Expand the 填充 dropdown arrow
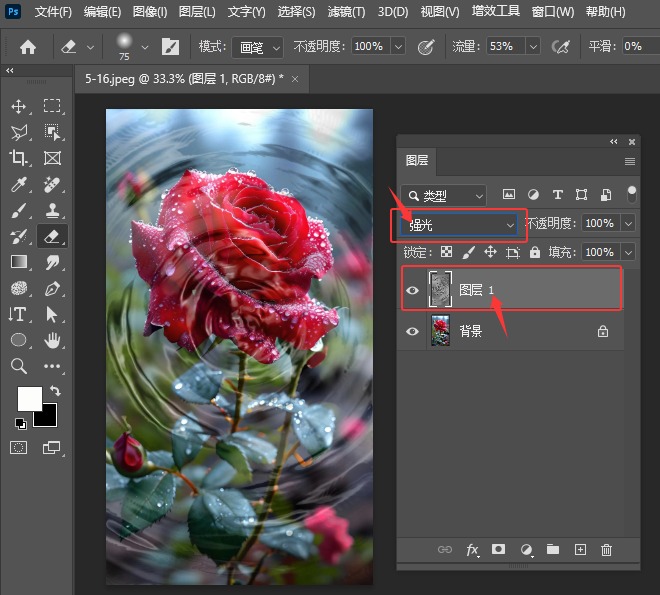This screenshot has width=660, height=595. click(x=628, y=252)
